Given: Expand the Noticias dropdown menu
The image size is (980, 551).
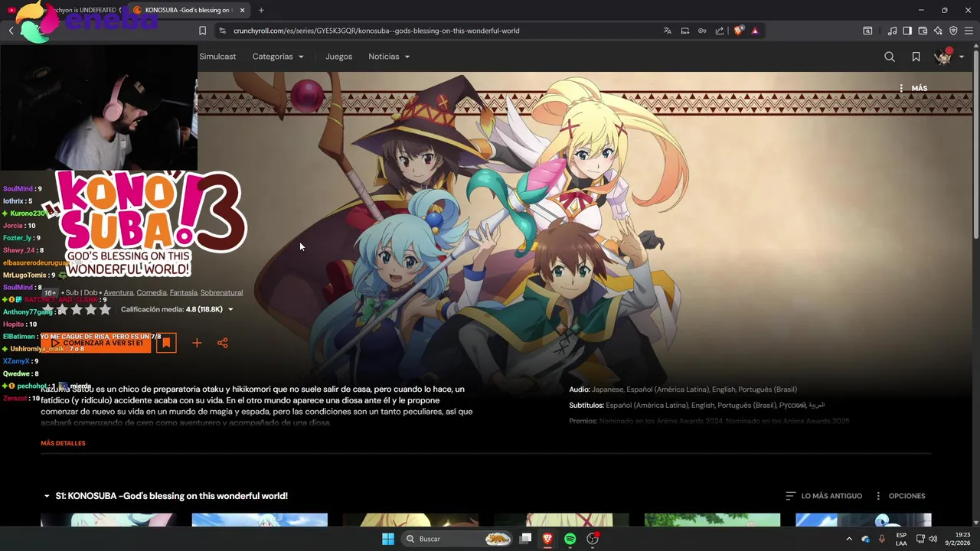Looking at the screenshot, I should (x=389, y=57).
